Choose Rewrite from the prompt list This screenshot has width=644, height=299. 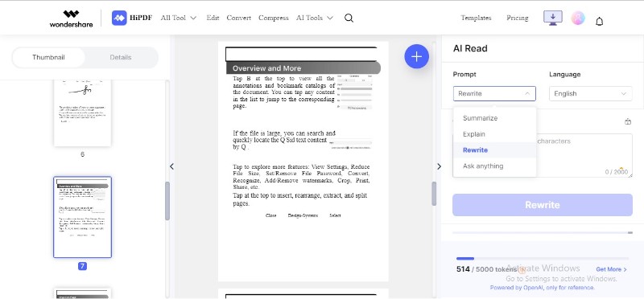click(494, 150)
